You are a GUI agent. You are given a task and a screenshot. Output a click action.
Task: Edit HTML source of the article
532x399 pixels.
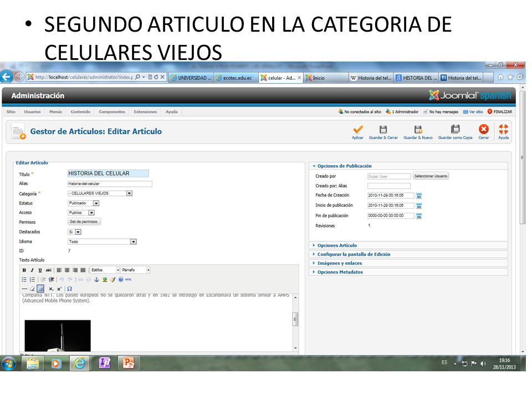pos(128,279)
